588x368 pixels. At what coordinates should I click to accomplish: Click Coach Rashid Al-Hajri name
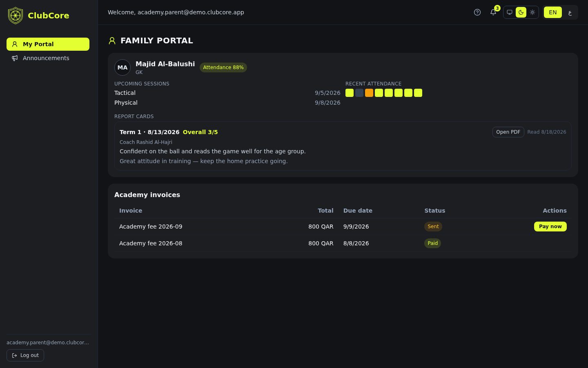click(x=146, y=142)
